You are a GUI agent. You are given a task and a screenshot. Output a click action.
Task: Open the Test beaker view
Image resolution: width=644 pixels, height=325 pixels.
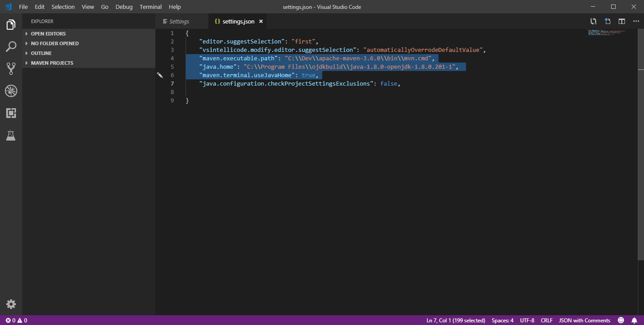pos(11,135)
